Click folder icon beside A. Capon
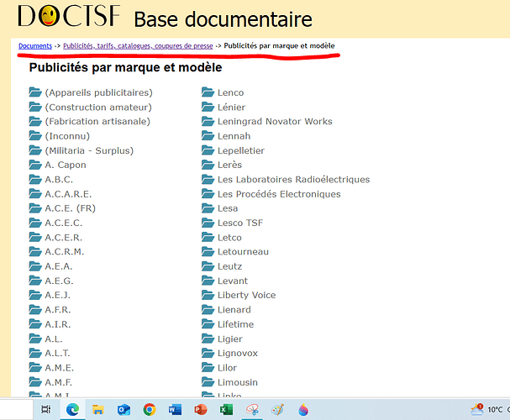The image size is (510, 420). click(x=35, y=165)
